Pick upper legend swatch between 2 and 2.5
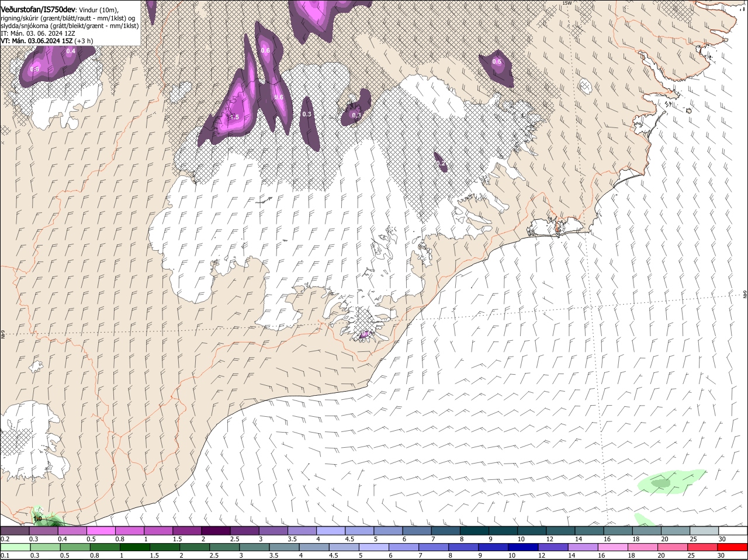 216,531
